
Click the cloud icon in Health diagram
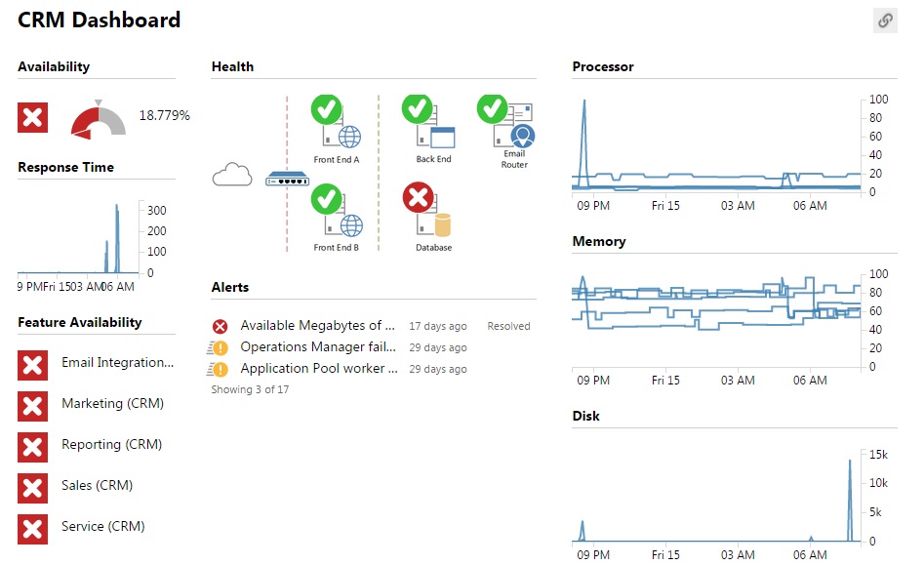pyautogui.click(x=232, y=175)
